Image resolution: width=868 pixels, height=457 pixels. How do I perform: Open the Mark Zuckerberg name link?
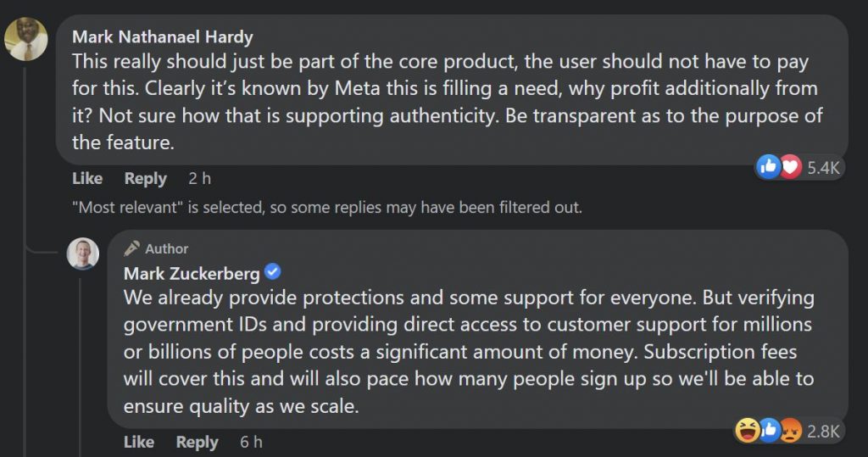192,273
